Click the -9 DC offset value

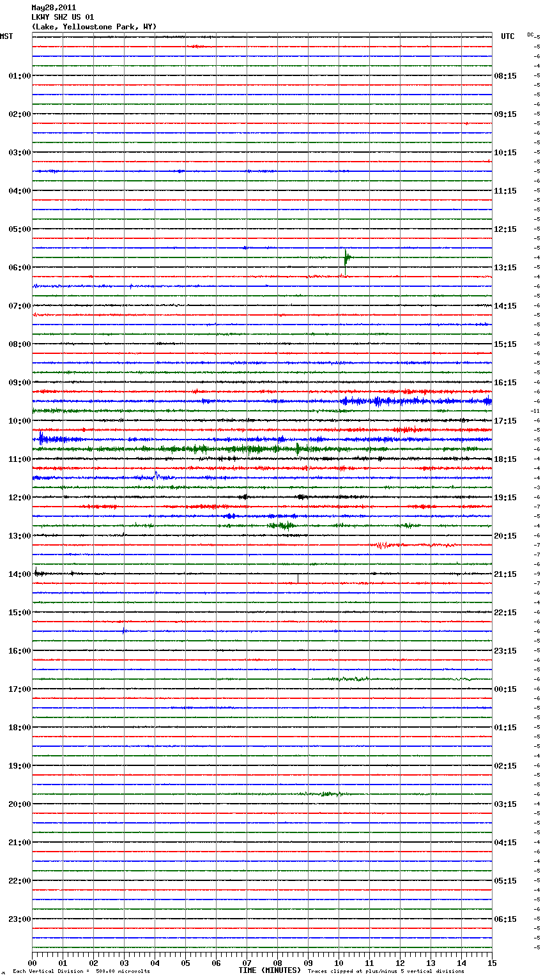coord(537,574)
